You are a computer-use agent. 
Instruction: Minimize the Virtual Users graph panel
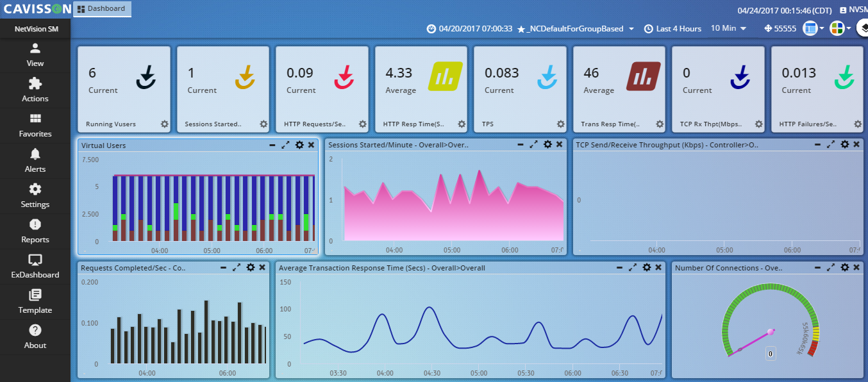point(273,145)
